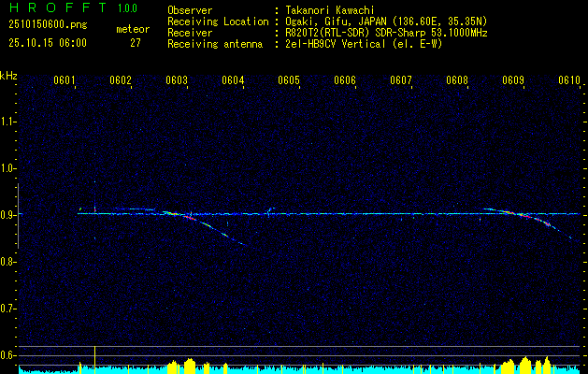Click the 0605 time marker
Viewport: 588px width, 374px height.
(x=289, y=81)
